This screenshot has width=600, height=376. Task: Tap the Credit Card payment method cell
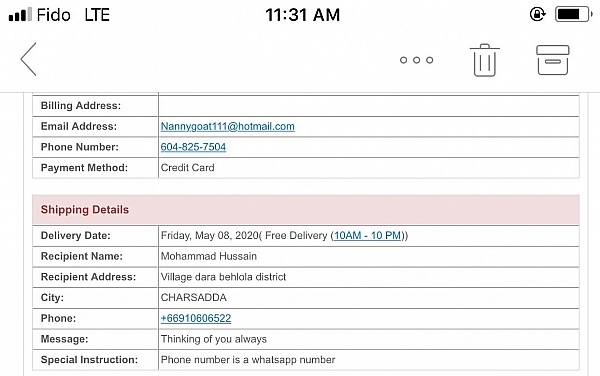[368, 168]
